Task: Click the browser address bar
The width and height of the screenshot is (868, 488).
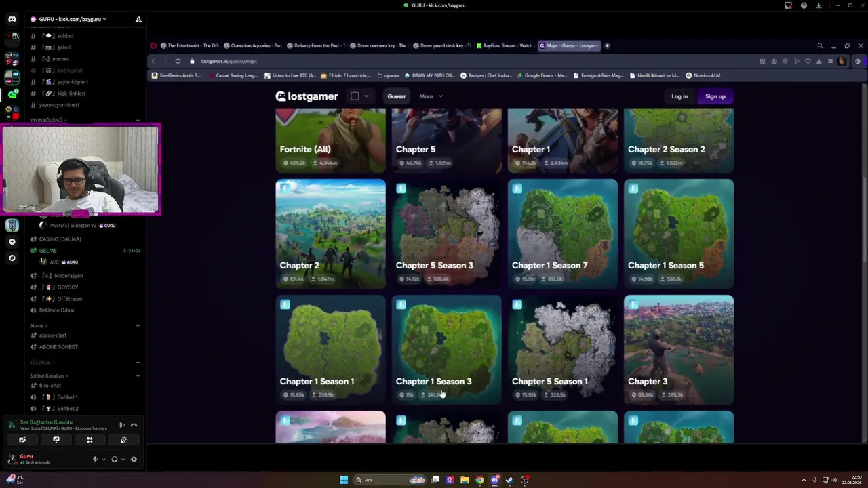Action: (x=475, y=61)
